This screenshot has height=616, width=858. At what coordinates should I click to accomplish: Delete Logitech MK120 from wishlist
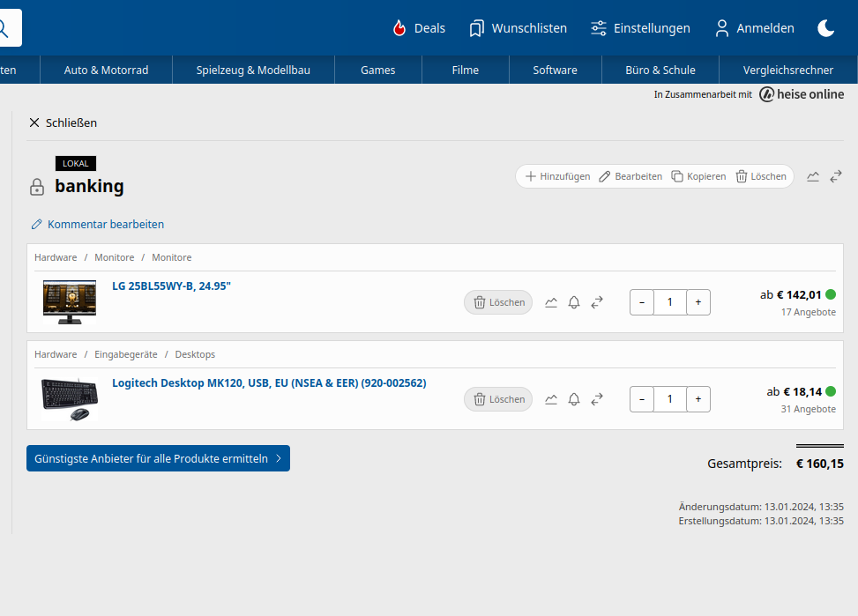[x=498, y=399]
